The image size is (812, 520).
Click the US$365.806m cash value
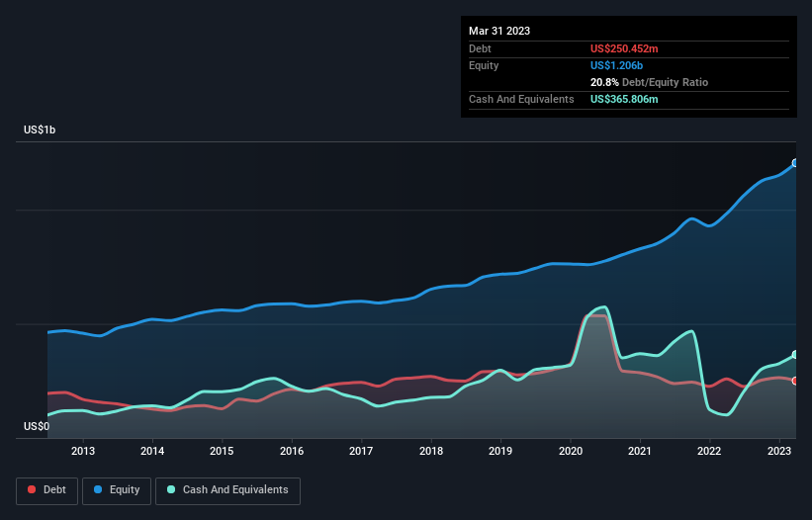(x=624, y=99)
